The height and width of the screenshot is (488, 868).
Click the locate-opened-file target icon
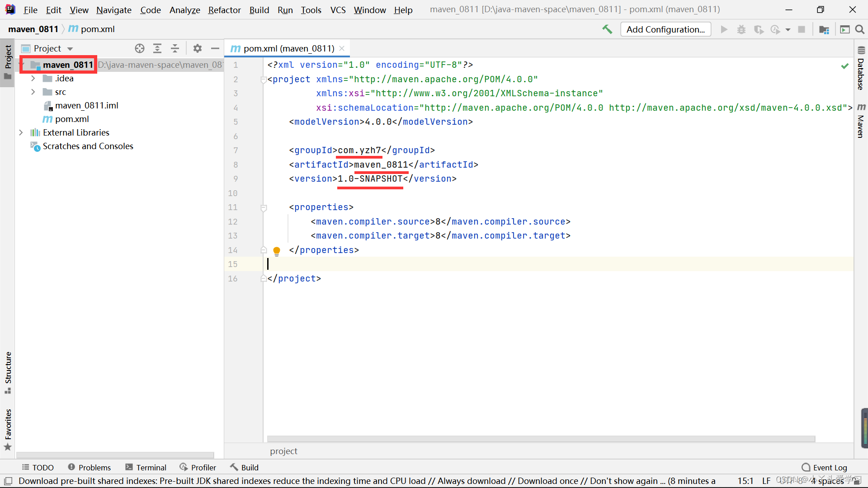(140, 48)
